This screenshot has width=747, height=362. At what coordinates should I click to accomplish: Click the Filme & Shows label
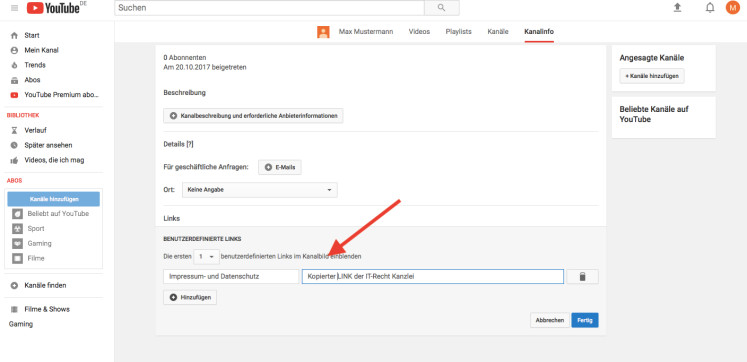[x=47, y=309]
